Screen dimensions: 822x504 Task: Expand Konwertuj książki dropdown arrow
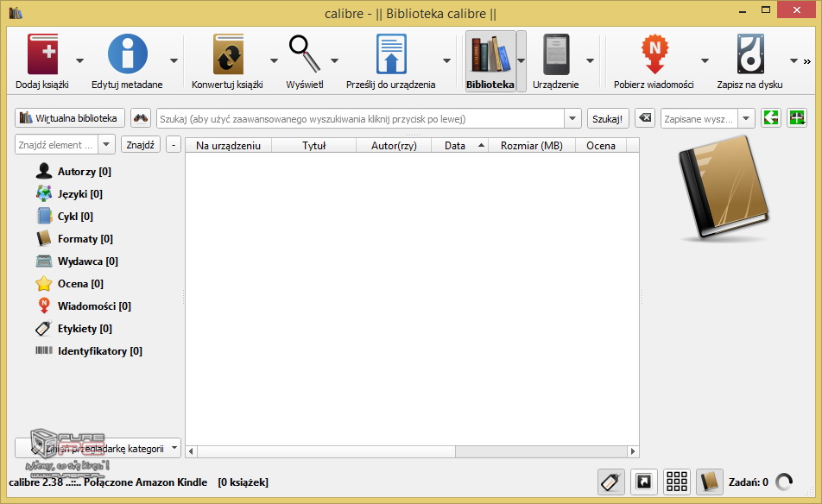(x=274, y=60)
